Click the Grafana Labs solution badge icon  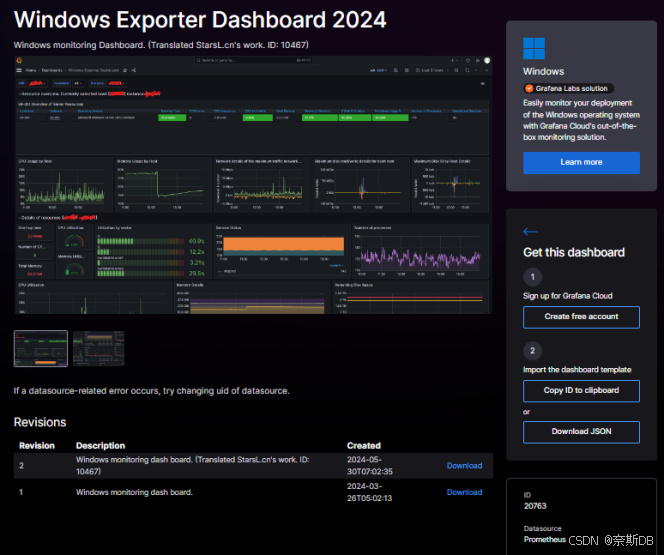coord(529,88)
